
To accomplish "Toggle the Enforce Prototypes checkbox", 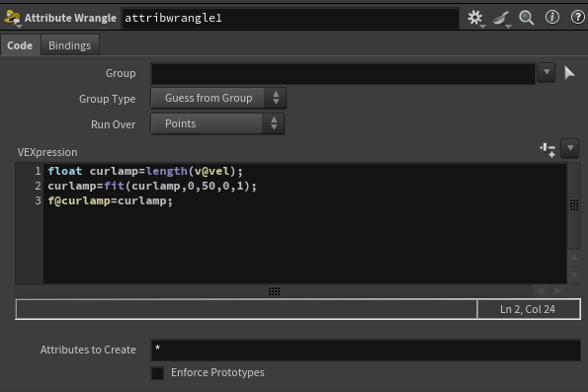I will 157,373.
